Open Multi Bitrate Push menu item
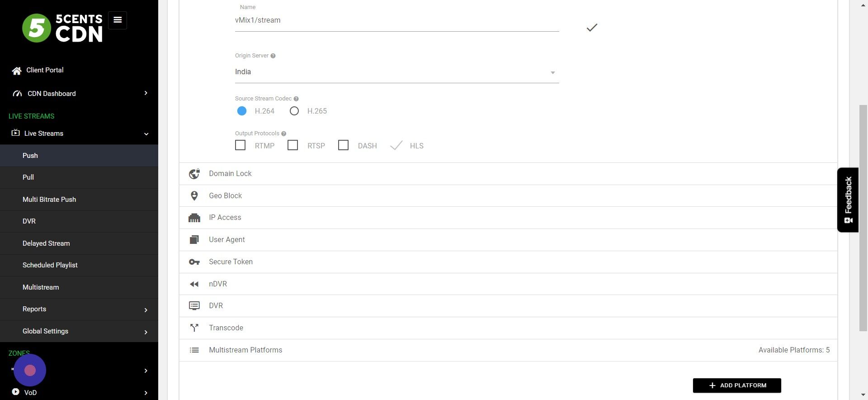 click(79, 200)
